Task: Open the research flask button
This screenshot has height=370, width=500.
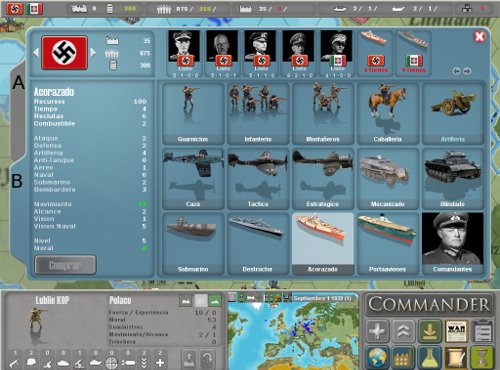Action: 430,357
